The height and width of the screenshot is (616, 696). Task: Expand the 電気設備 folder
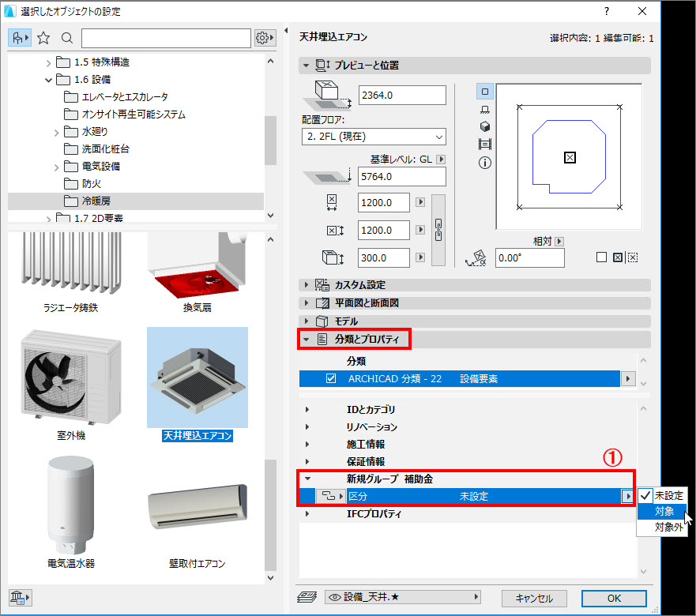[56, 167]
